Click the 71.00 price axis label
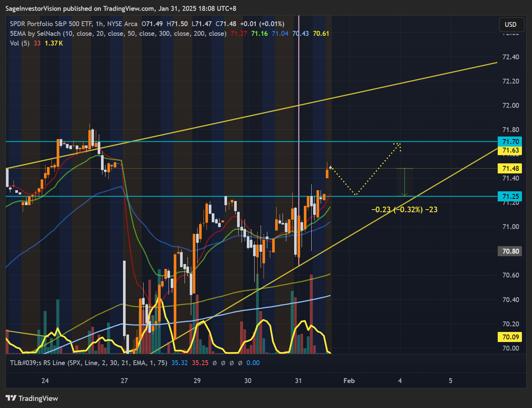This screenshot has width=532, height=408. (511, 227)
